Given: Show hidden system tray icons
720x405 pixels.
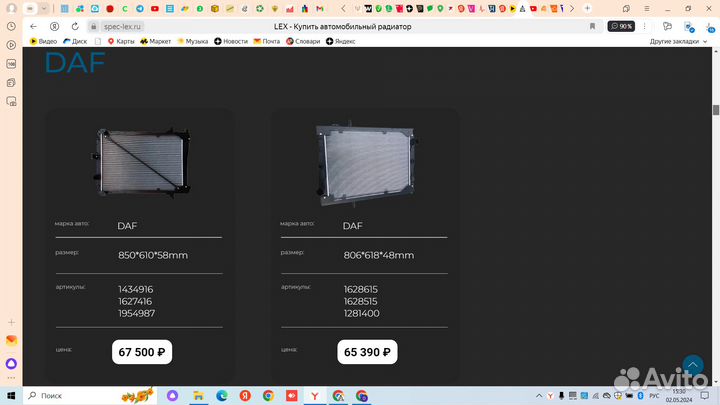Looking at the screenshot, I should (x=539, y=396).
